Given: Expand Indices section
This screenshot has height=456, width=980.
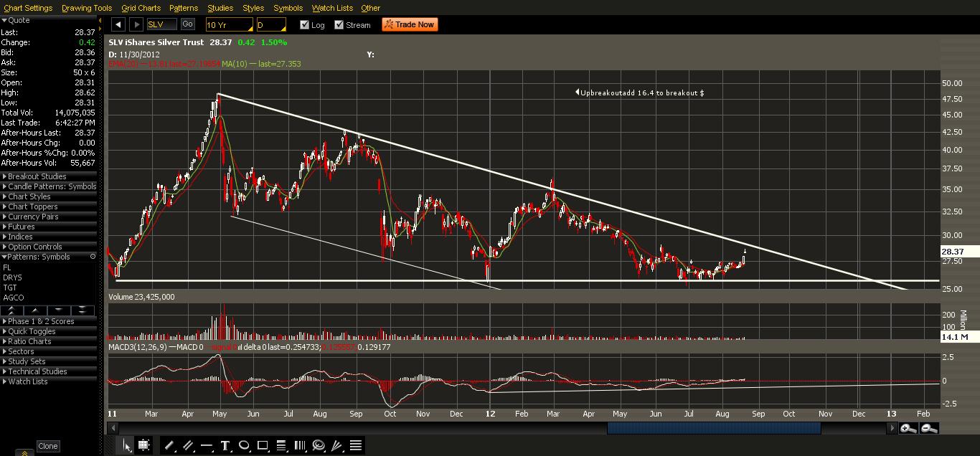Looking at the screenshot, I should coord(48,237).
